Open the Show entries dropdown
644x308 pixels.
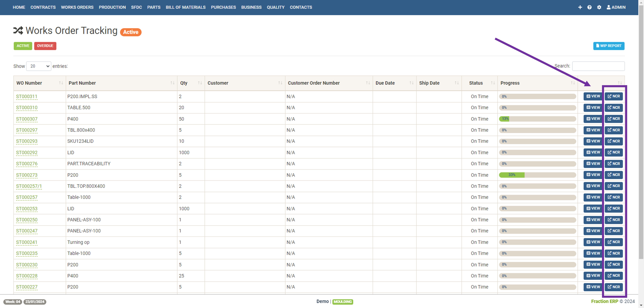pyautogui.click(x=38, y=66)
